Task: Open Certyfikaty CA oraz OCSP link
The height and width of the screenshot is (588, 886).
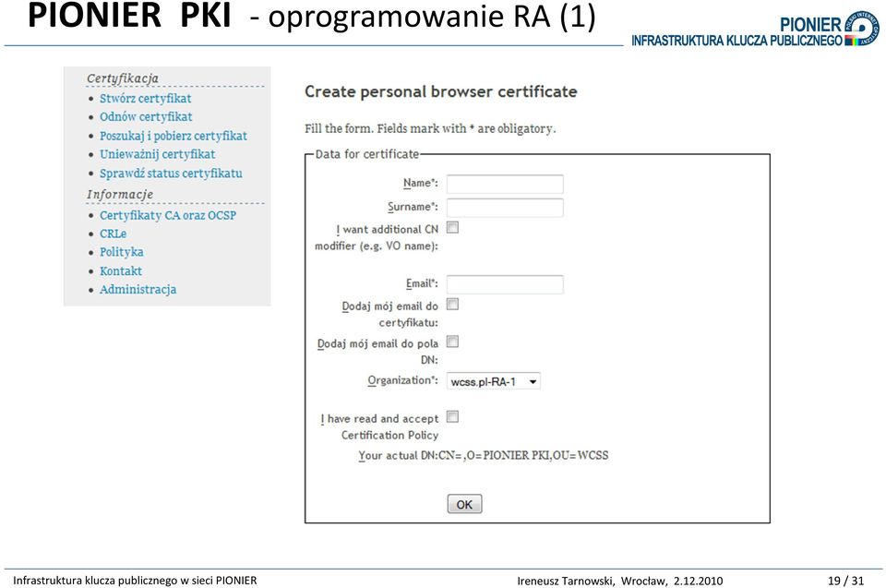Action: [x=168, y=215]
